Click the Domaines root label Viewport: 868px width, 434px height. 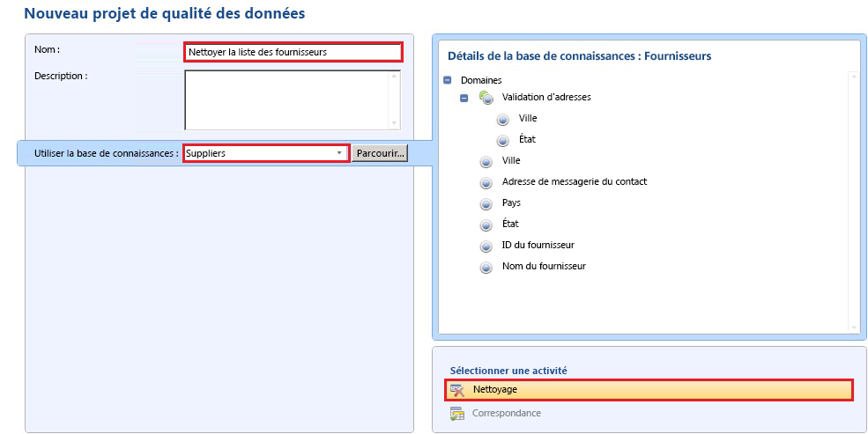481,80
